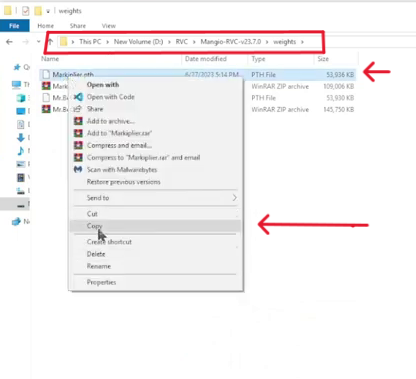Switch to the Home ribbon tab
Viewport: 416px width, 379px height.
point(46,26)
